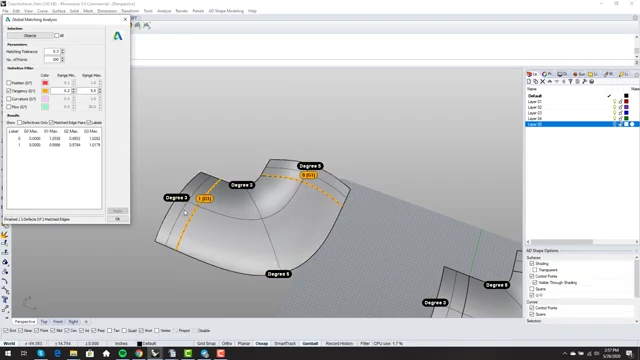Click the delete layer X icon
This screenshot has height=360, width=640.
(542, 82)
